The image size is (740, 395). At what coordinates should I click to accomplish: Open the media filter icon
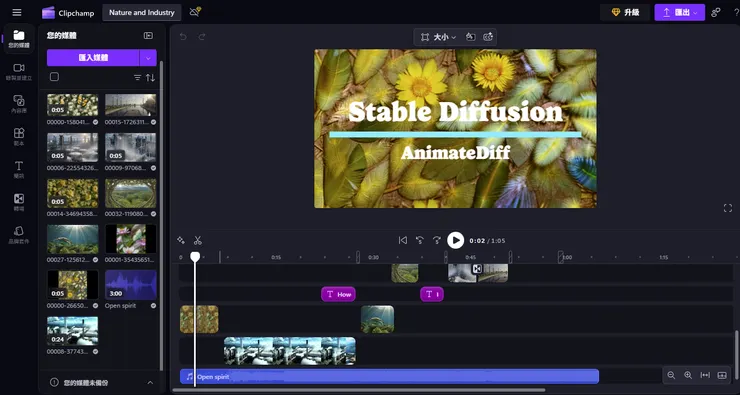click(137, 77)
